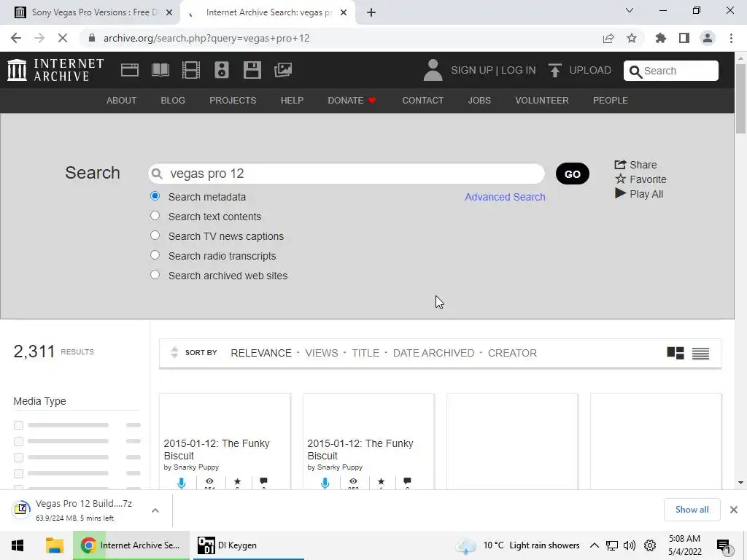Viewport: 747px width, 560px height.
Task: Share this page from the address bar
Action: click(608, 38)
